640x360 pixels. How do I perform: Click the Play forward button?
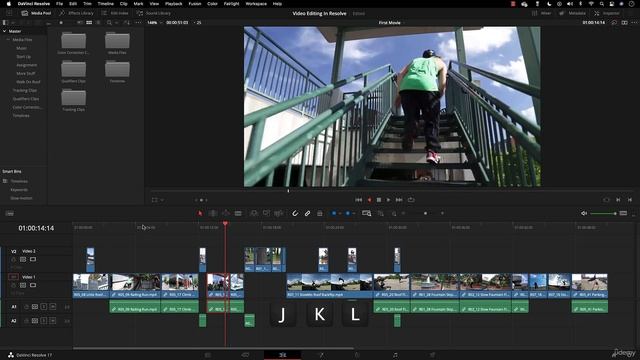click(x=388, y=200)
